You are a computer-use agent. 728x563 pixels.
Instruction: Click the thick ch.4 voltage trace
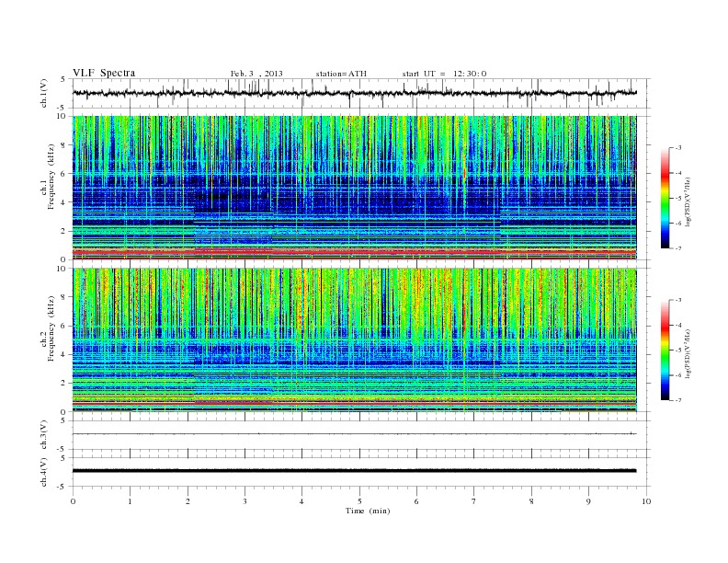click(355, 471)
